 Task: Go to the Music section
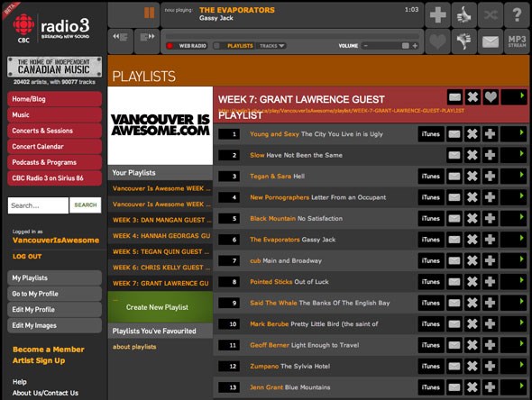[55, 114]
